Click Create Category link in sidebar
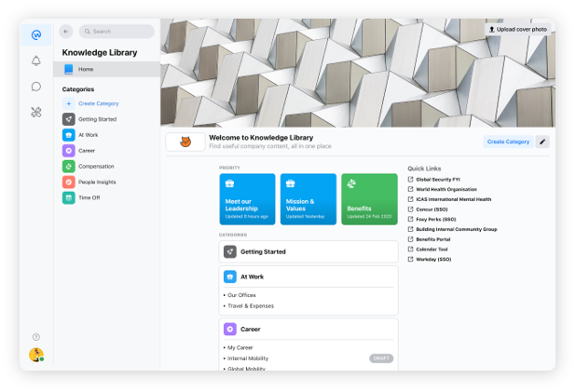Image resolution: width=576 pixels, height=392 pixels. coord(99,103)
